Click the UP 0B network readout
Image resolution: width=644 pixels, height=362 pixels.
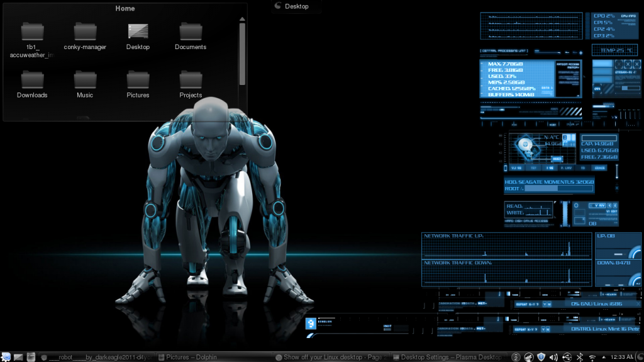click(x=606, y=236)
